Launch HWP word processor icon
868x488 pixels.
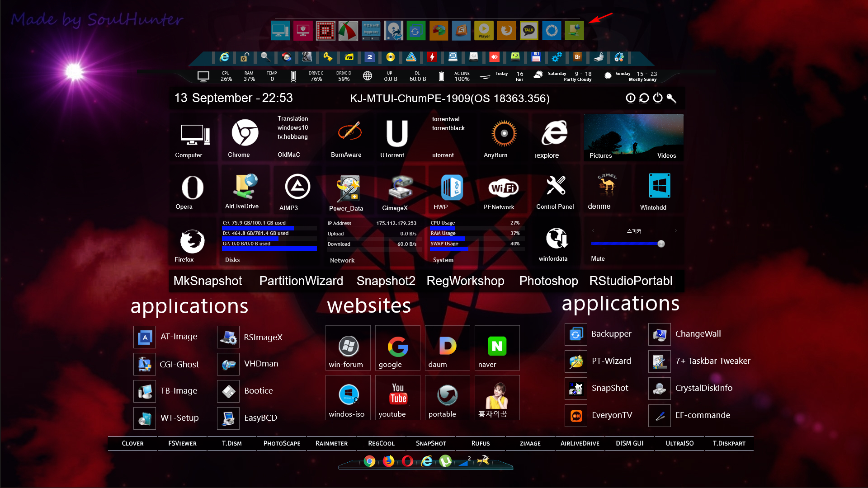452,187
